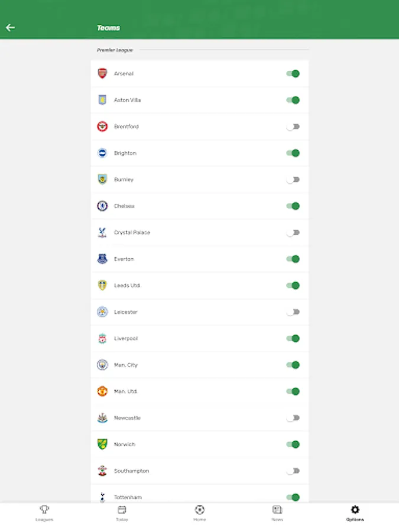Viewport: 399px width, 532px height.
Task: Enable the Brentford team switch
Action: 293,126
